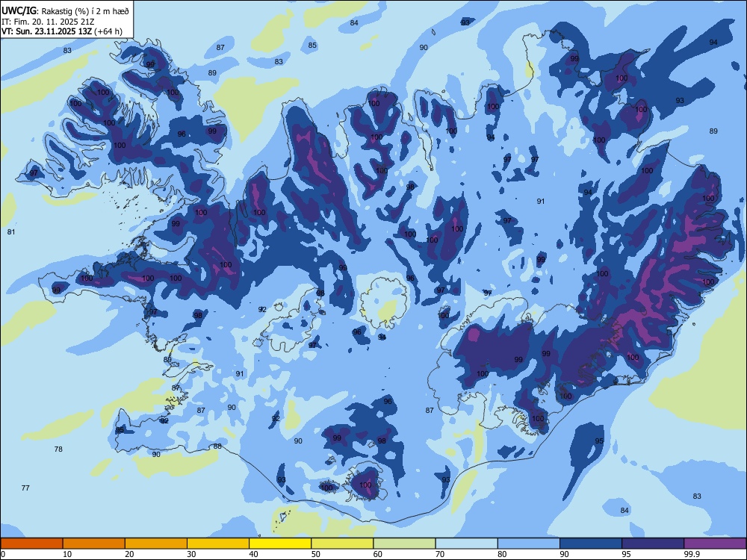Click the pale blue 70–80 legend band
Image resolution: width=747 pixels, height=560 pixels.
click(466, 544)
